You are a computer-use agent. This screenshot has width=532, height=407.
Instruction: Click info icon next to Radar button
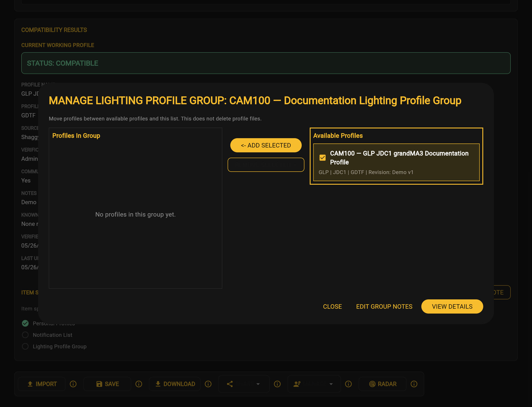pyautogui.click(x=414, y=384)
